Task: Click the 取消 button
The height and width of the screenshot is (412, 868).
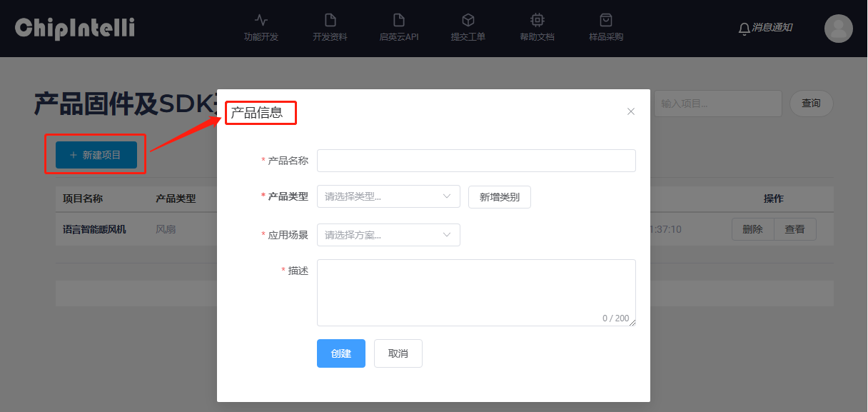Action: coord(398,353)
